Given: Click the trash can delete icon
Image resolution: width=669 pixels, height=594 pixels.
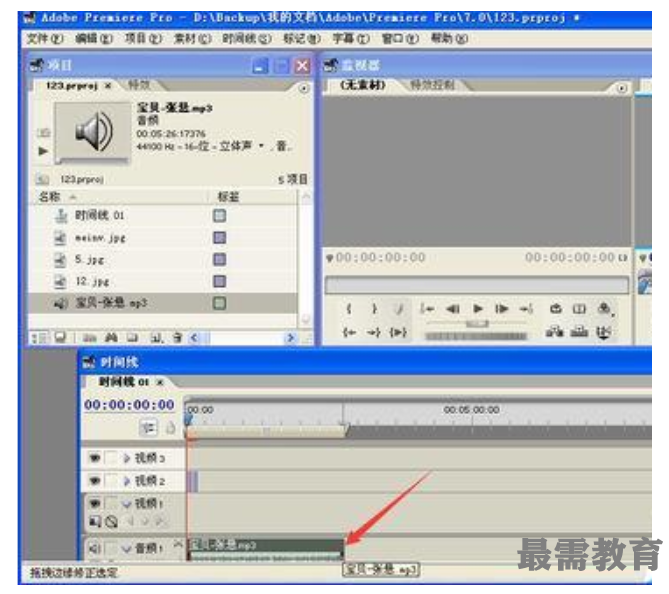Looking at the screenshot, I should click(177, 338).
